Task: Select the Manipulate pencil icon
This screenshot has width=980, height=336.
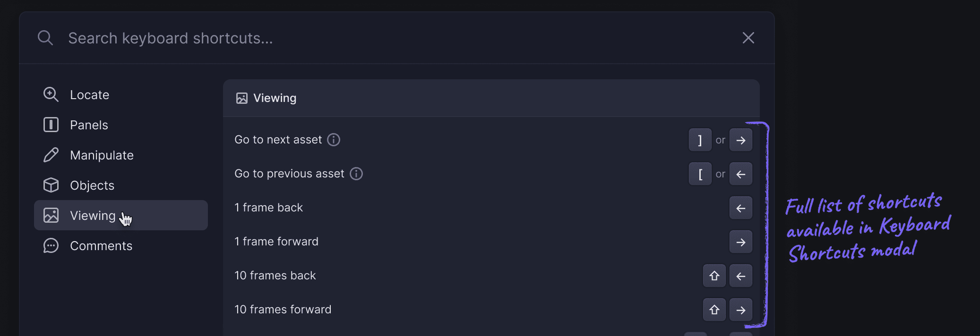Action: (x=51, y=155)
